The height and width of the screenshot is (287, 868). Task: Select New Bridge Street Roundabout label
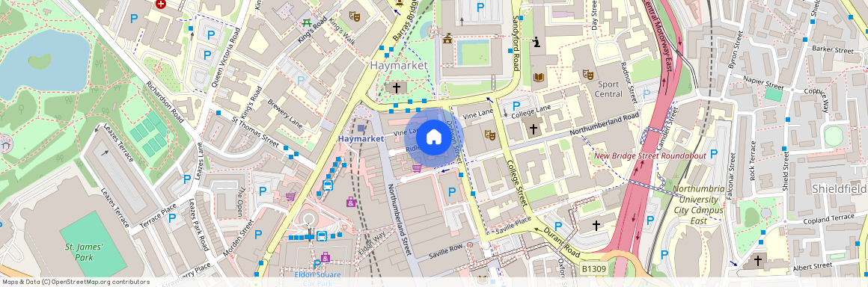(x=650, y=155)
